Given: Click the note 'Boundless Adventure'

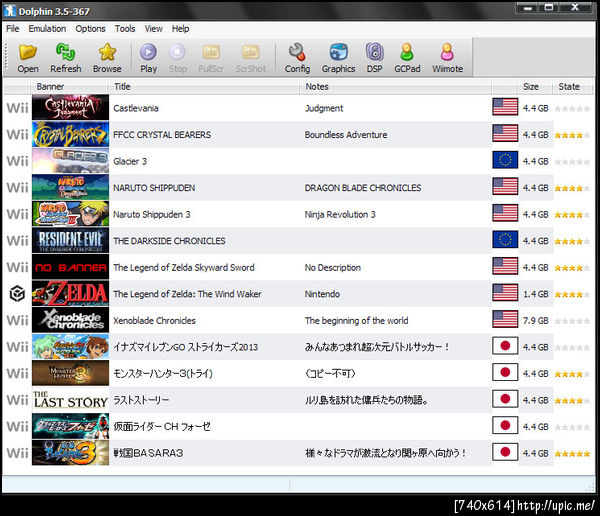Looking at the screenshot, I should click(346, 135).
